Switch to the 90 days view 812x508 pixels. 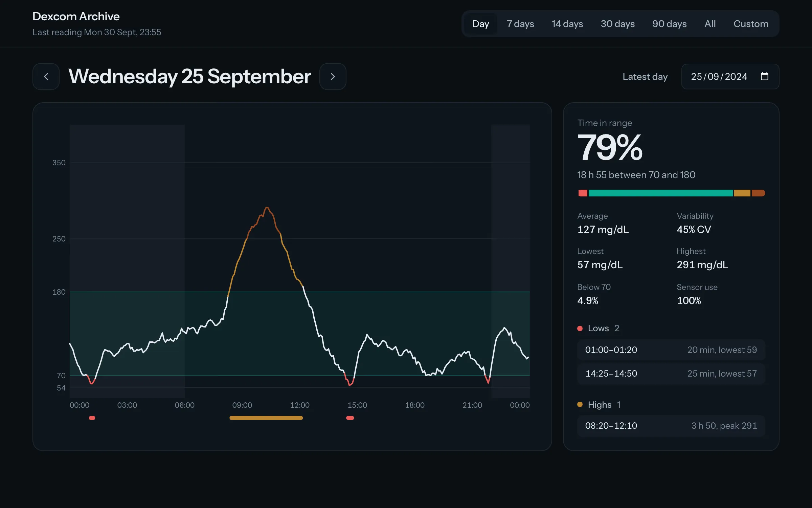(x=669, y=24)
